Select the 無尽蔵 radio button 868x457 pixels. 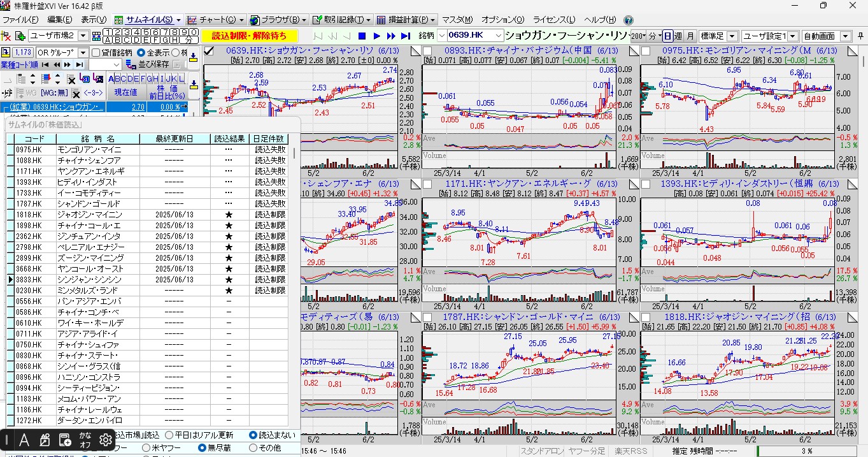click(x=202, y=448)
